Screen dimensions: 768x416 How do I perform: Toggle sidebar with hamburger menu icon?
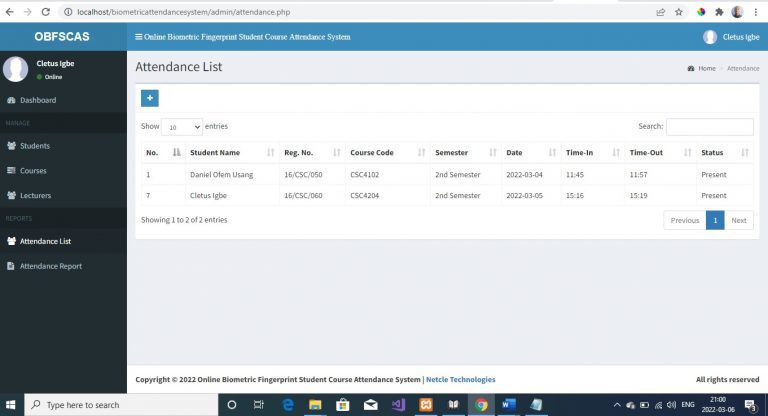coord(139,37)
